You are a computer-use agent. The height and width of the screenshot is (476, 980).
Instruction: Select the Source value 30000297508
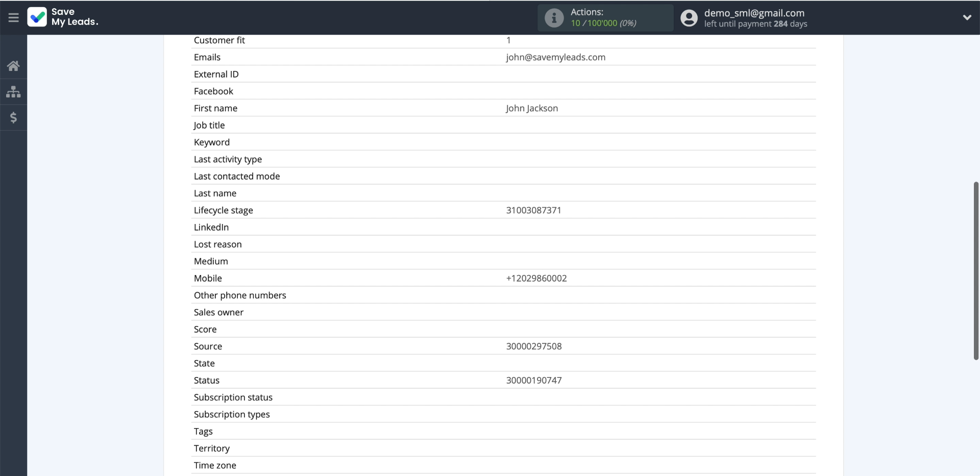(x=534, y=346)
